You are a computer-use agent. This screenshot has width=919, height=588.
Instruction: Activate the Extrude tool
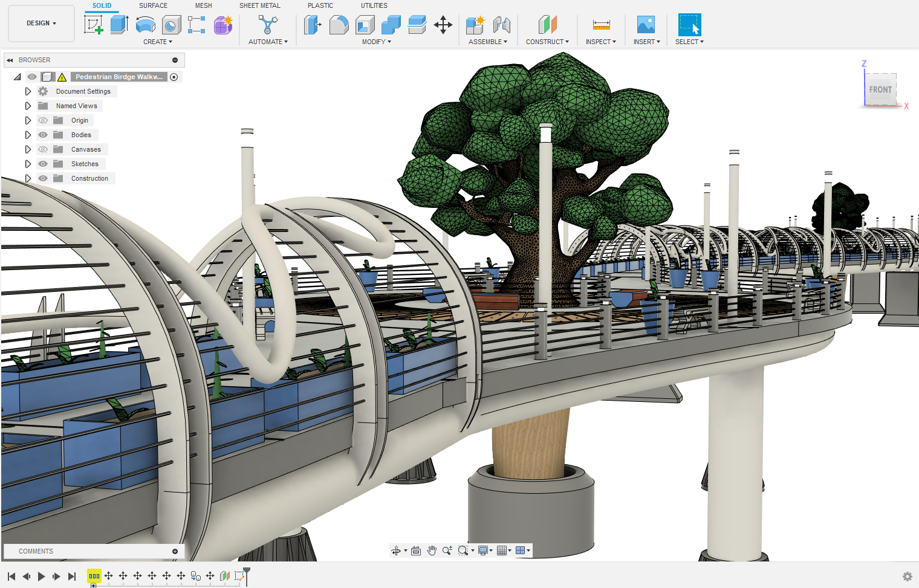point(119,25)
